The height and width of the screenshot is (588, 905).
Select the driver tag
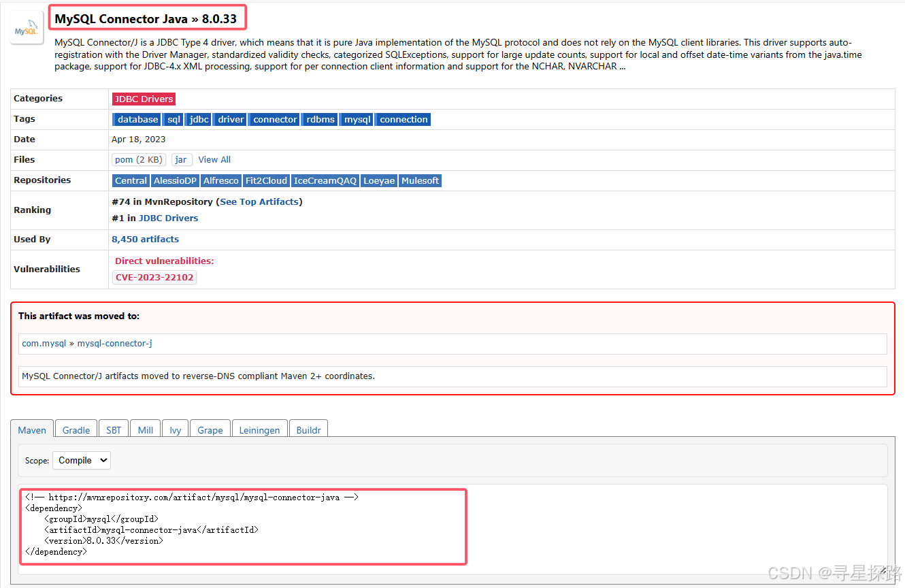coord(231,120)
